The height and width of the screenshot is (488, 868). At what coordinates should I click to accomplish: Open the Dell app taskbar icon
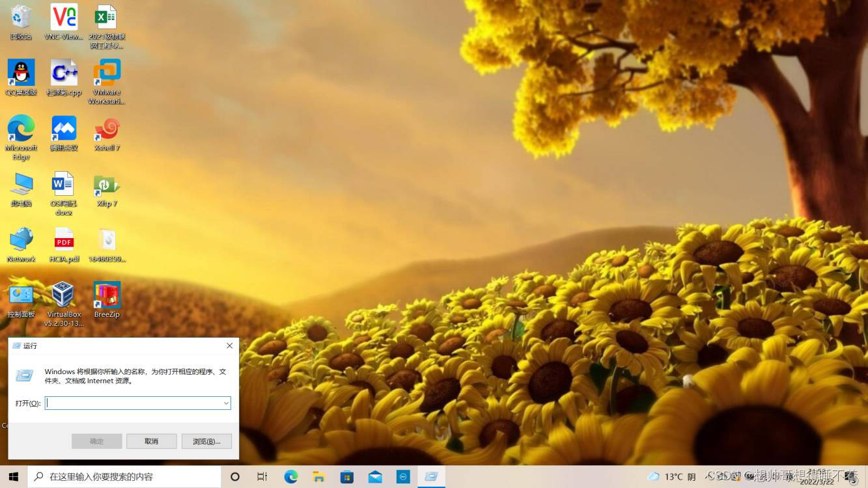point(403,477)
